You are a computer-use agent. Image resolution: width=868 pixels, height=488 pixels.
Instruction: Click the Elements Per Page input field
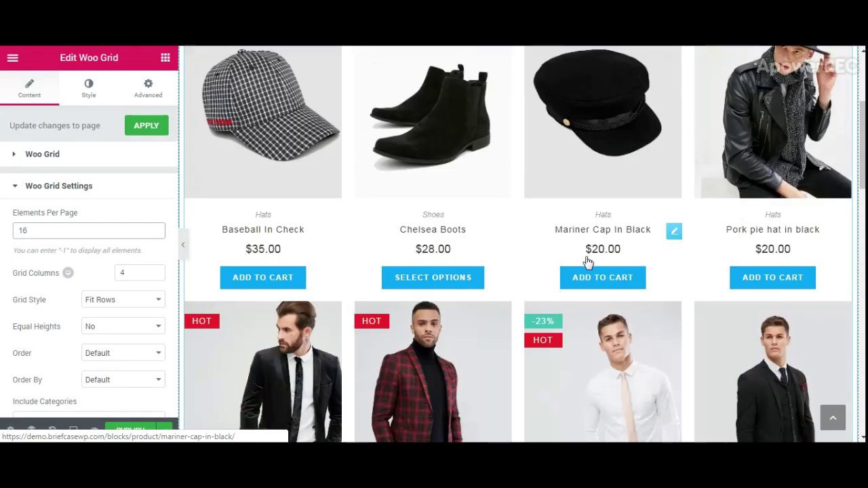click(x=89, y=230)
